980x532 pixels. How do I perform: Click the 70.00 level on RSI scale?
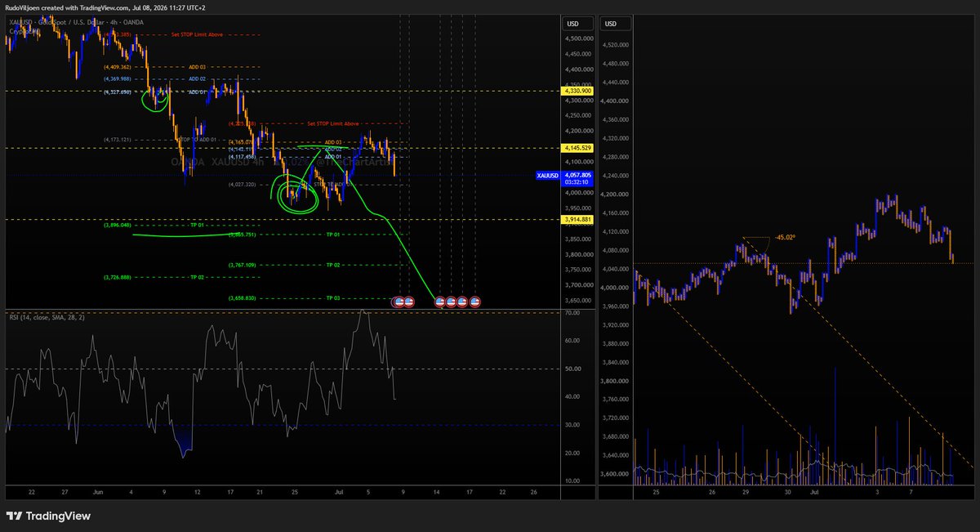tap(572, 313)
